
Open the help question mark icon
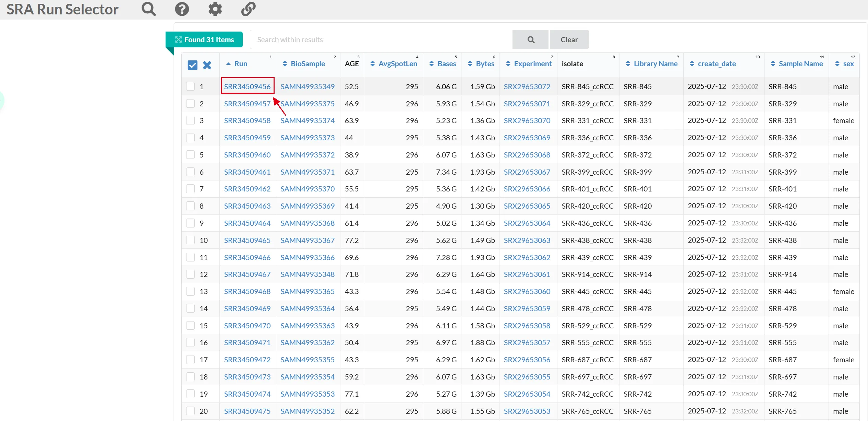coord(182,9)
